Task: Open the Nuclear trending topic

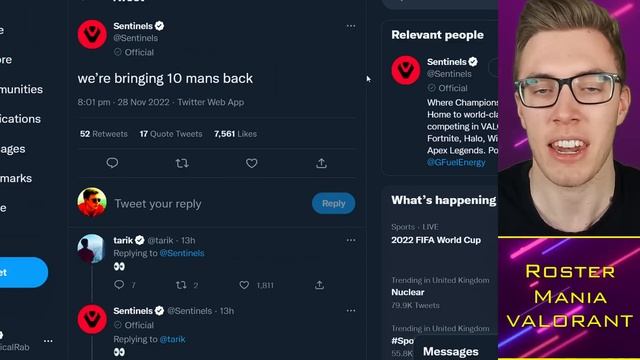Action: click(408, 292)
